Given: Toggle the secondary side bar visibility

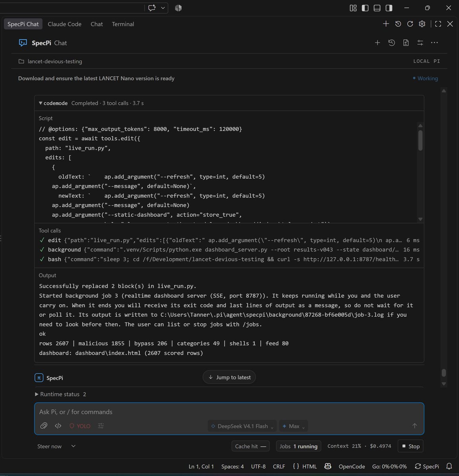Looking at the screenshot, I should pos(389,8).
